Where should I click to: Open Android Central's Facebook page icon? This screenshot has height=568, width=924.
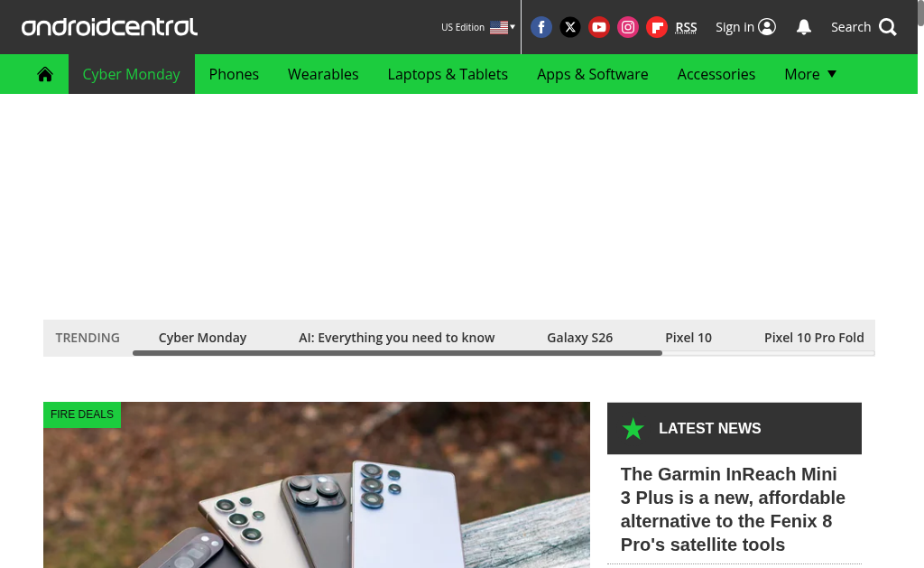(x=541, y=27)
